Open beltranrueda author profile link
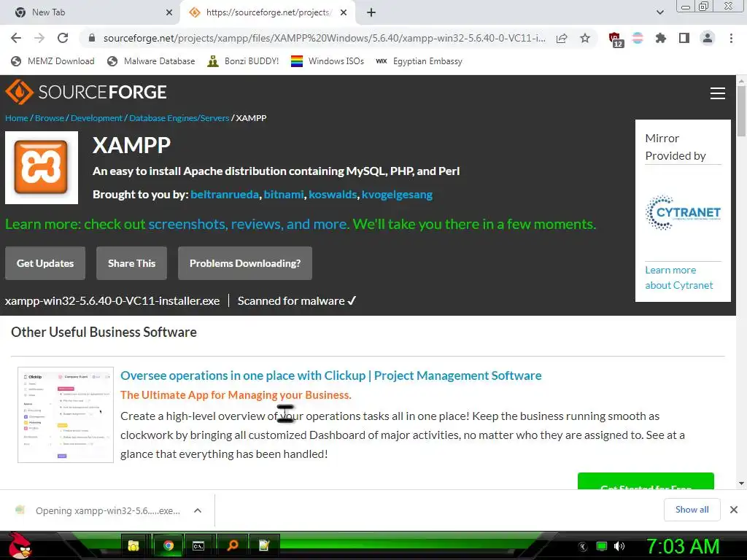 [x=225, y=194]
